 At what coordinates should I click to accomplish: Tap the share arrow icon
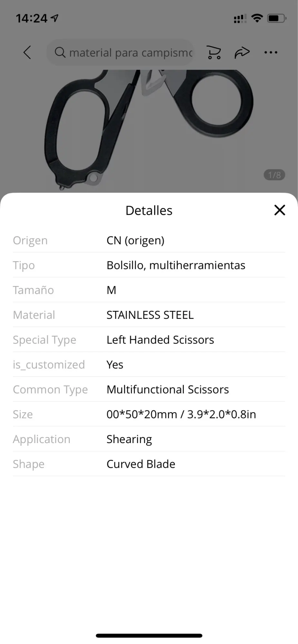click(x=242, y=52)
